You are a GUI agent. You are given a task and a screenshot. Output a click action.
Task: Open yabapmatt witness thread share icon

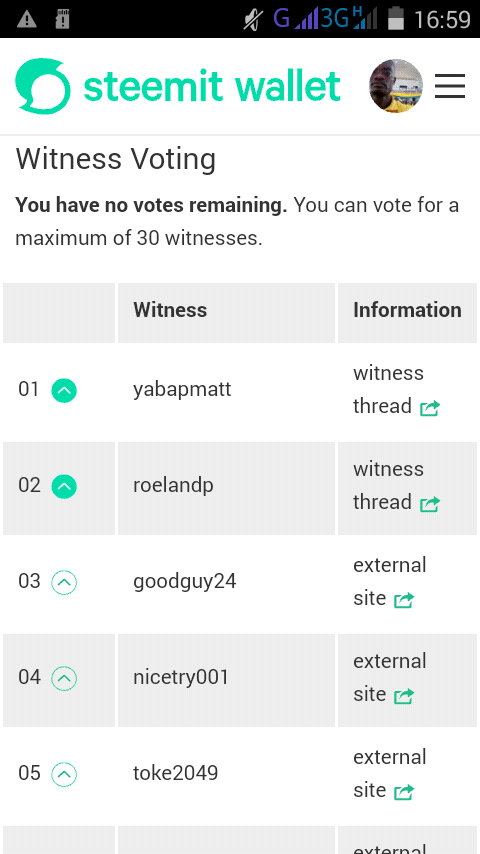430,408
